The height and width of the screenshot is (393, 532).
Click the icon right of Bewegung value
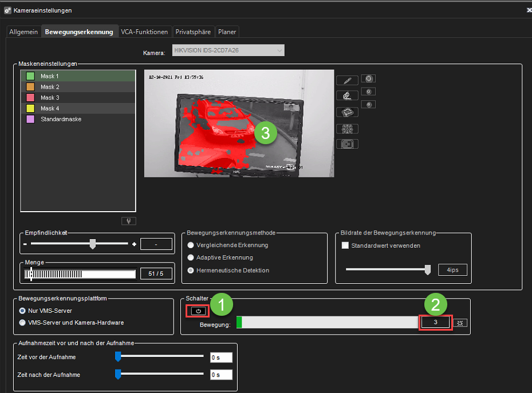(x=460, y=323)
